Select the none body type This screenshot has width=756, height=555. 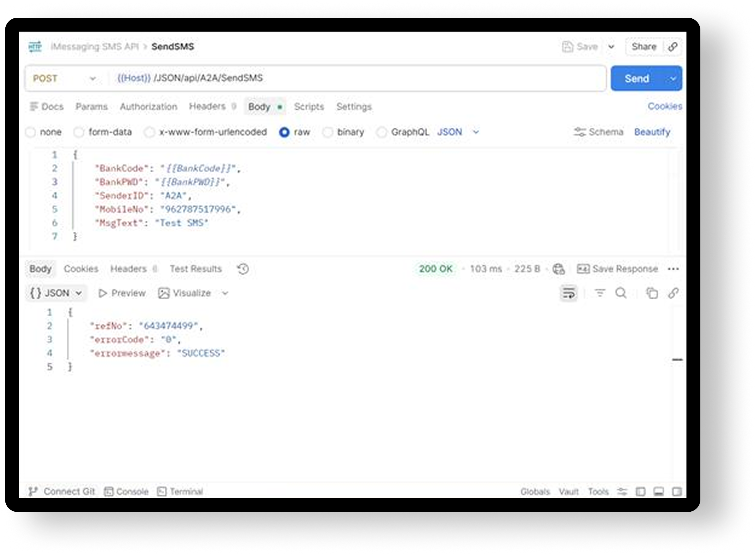pyautogui.click(x=31, y=132)
